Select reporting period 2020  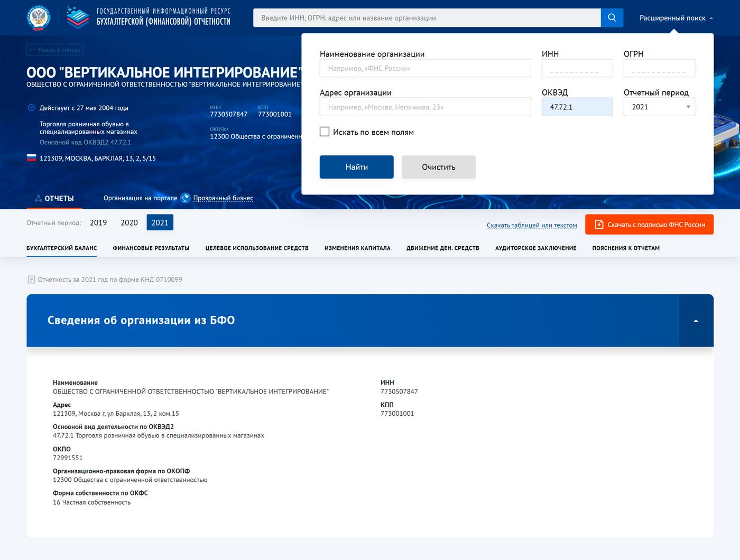pyautogui.click(x=129, y=223)
